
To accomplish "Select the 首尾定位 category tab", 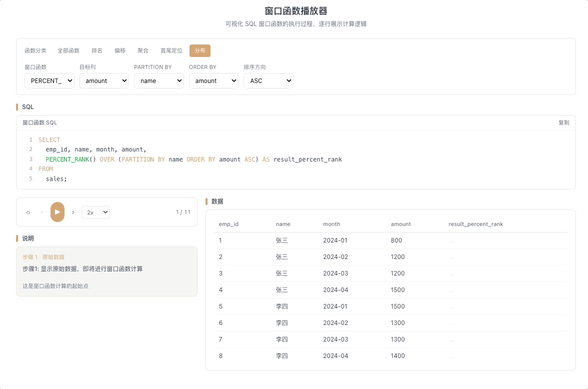I will coord(171,50).
